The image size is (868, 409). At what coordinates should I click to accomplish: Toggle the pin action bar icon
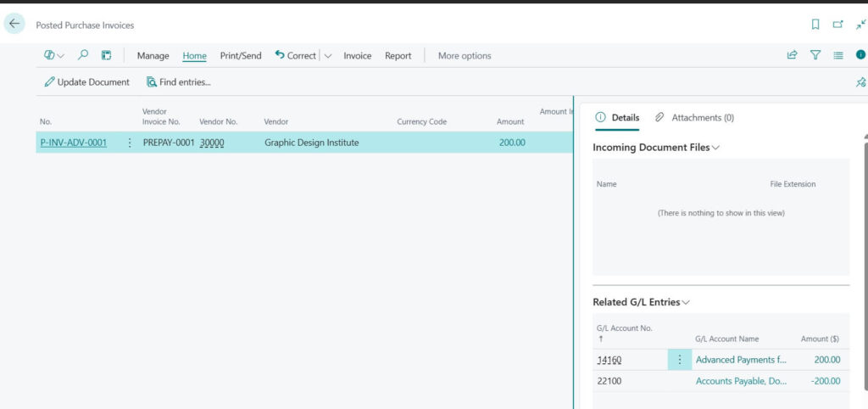pos(860,82)
